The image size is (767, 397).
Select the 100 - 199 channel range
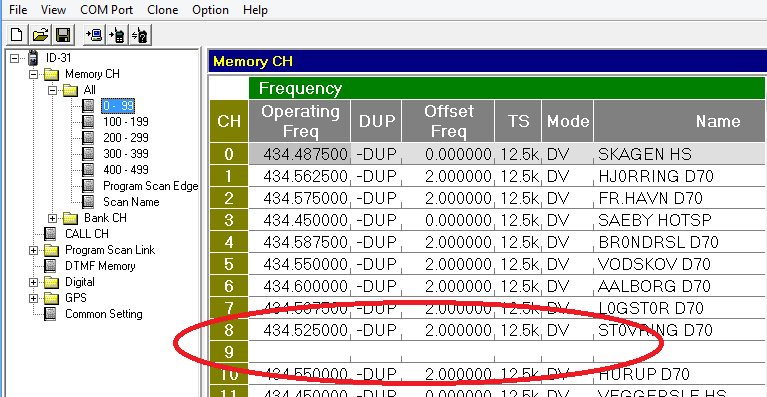(x=126, y=122)
